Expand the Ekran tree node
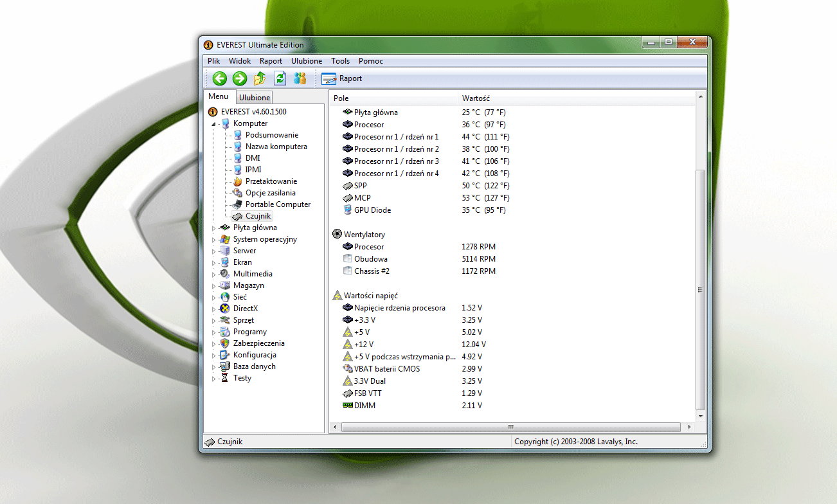 click(214, 262)
